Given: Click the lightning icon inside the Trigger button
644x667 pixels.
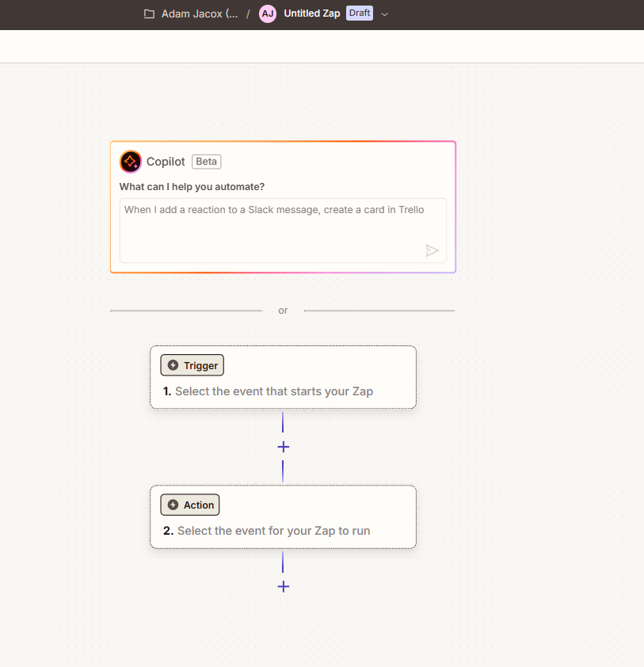Looking at the screenshot, I should tap(173, 365).
